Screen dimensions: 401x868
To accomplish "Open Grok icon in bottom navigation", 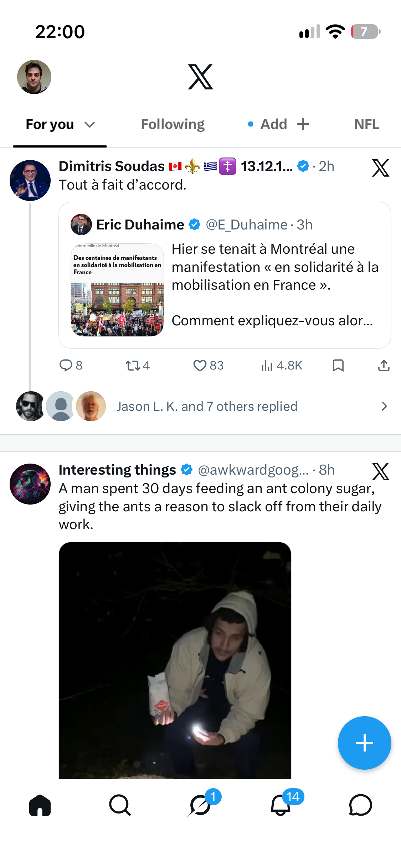I will coord(200,805).
